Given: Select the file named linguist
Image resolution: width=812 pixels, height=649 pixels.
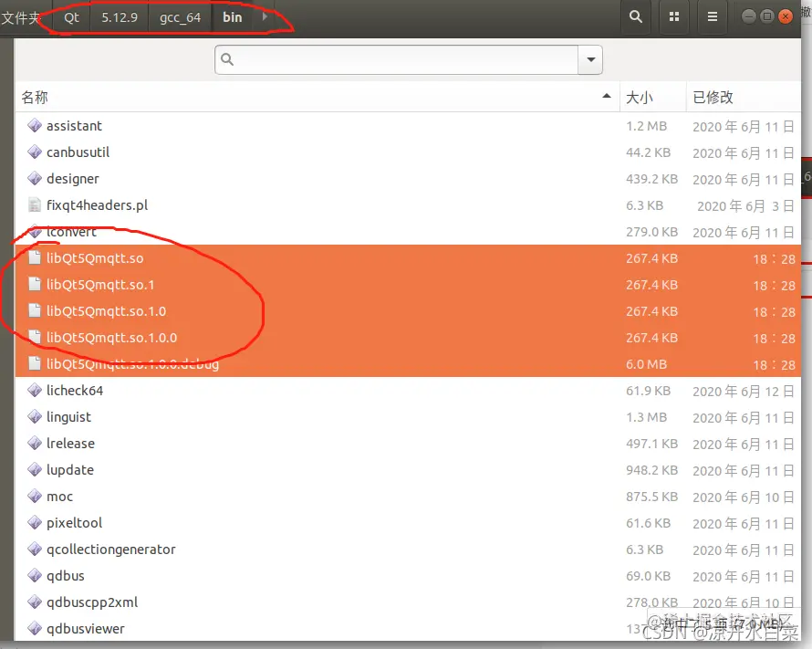Looking at the screenshot, I should (x=408, y=416).
